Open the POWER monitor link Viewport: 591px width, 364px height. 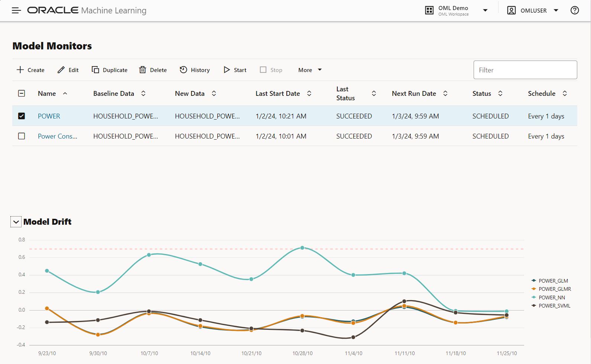pyautogui.click(x=49, y=116)
